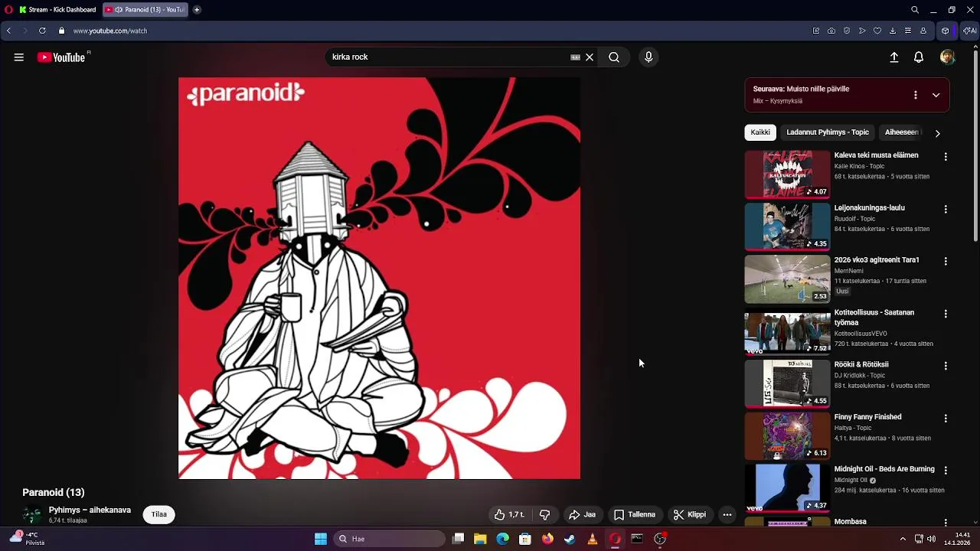Open VLC media player from taskbar
Image resolution: width=980 pixels, height=551 pixels.
592,539
